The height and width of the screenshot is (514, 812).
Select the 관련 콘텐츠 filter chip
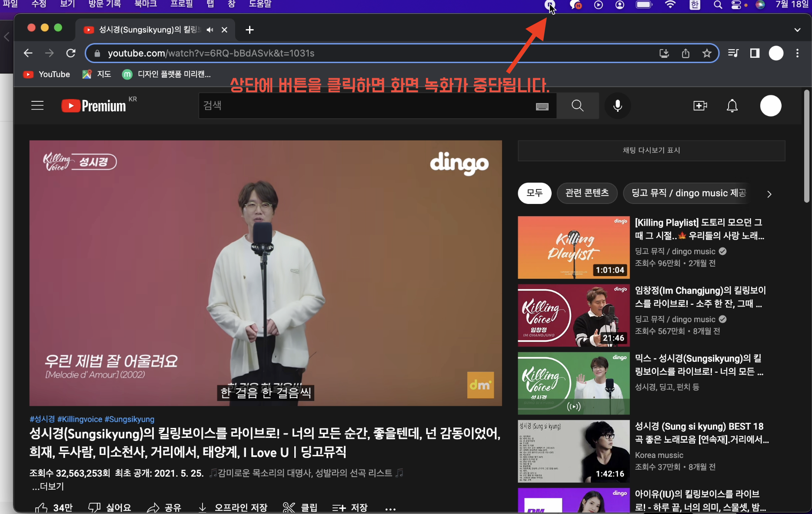[x=587, y=193]
